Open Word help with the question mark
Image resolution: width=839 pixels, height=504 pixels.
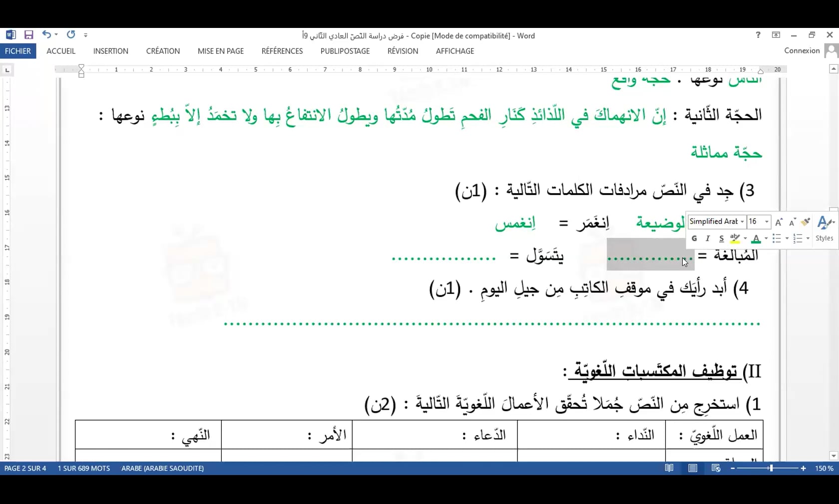coord(758,35)
